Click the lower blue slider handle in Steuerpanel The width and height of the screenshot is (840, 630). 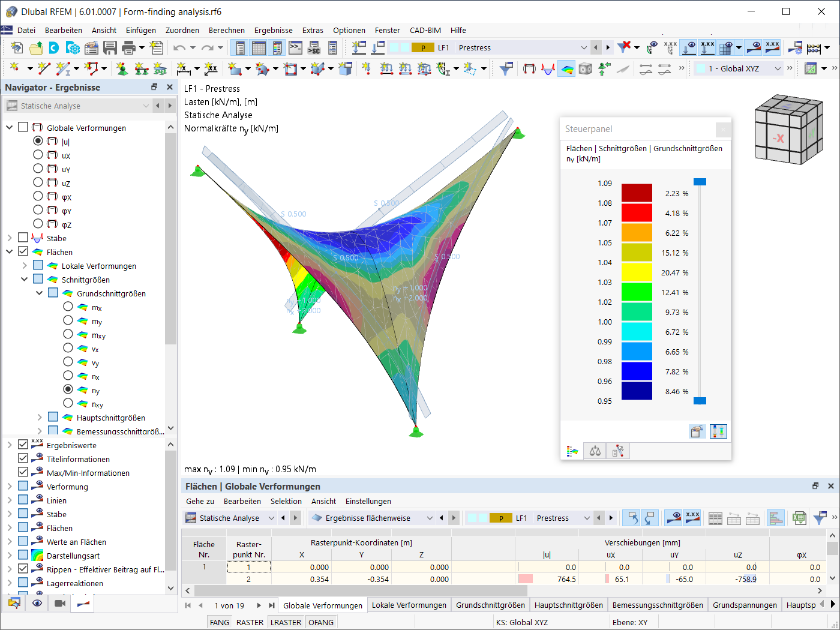pyautogui.click(x=700, y=401)
